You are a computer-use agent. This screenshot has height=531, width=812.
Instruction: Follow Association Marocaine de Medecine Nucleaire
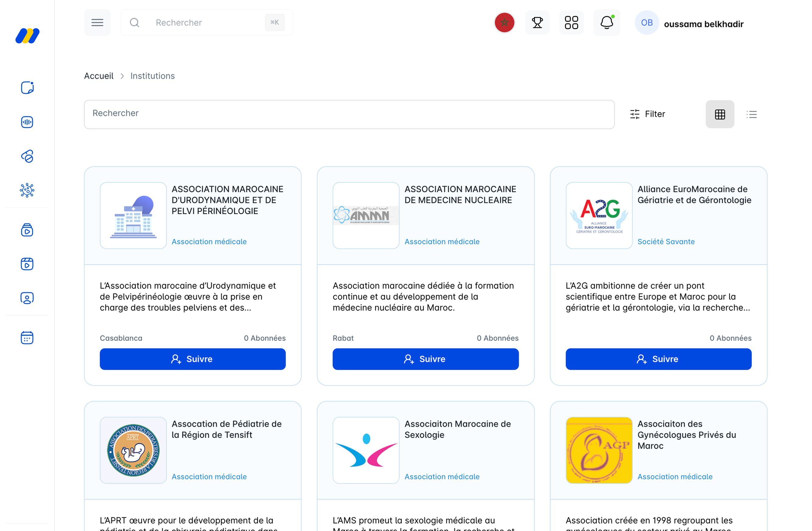(x=425, y=359)
